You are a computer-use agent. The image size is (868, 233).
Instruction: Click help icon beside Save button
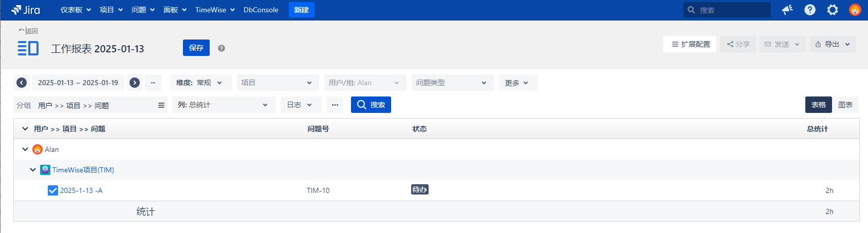(221, 48)
